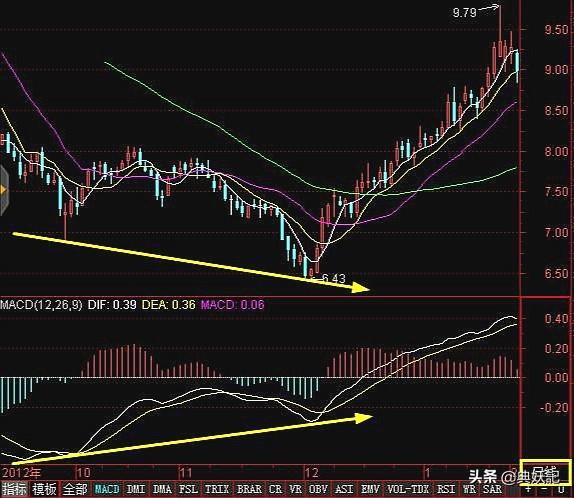Switch to the SAR indicator

click(492, 489)
